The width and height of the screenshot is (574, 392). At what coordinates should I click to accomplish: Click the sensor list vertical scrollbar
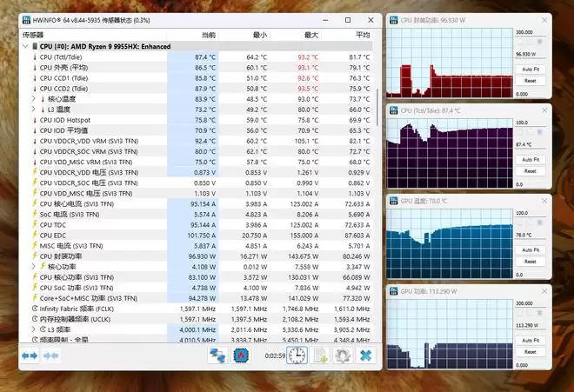[x=377, y=107]
